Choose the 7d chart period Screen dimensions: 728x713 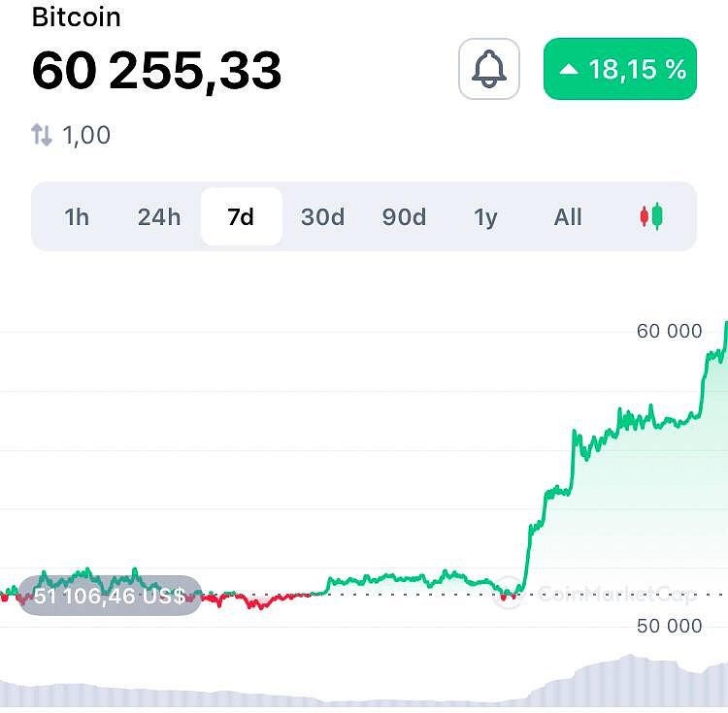(x=241, y=216)
